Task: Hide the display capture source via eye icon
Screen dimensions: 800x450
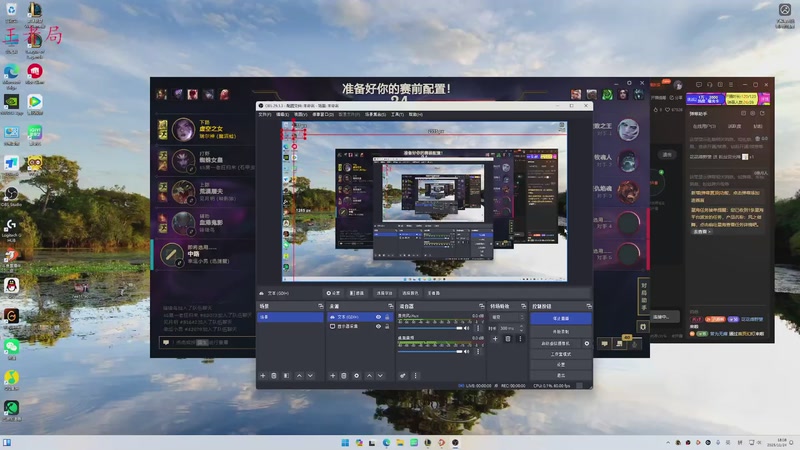Action: [x=378, y=327]
